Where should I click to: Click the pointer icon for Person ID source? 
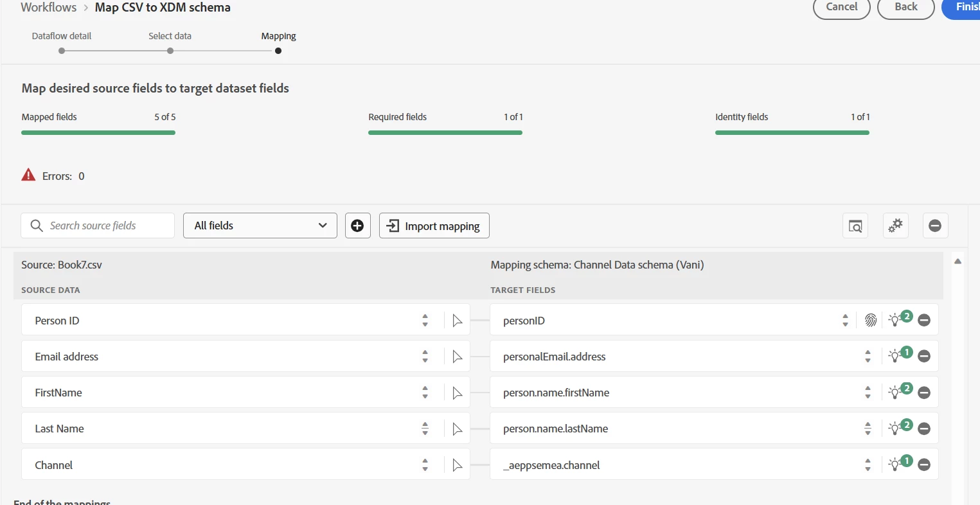457,321
